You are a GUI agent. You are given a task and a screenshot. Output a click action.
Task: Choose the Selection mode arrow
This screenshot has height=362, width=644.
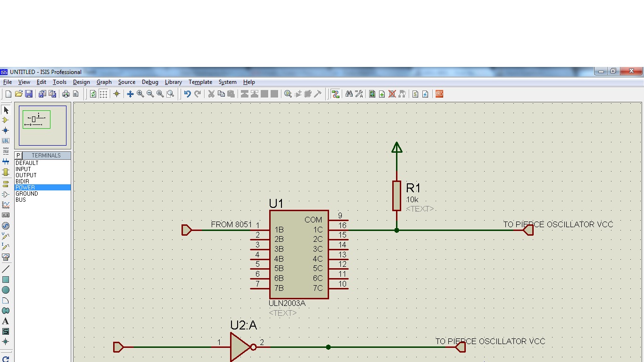point(6,110)
